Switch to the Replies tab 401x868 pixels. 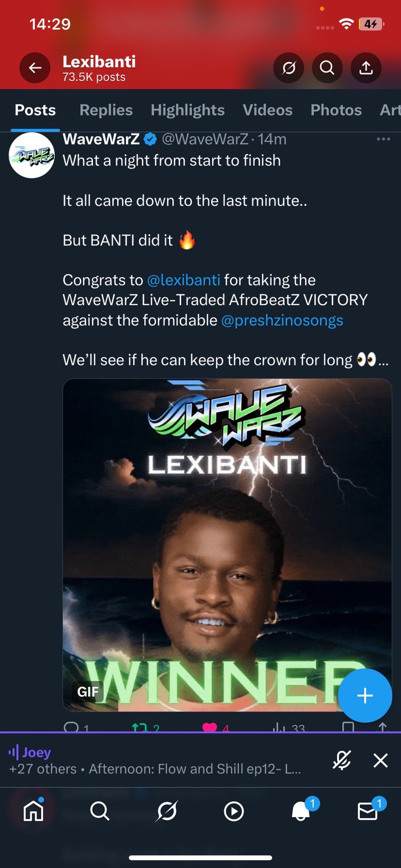(x=106, y=110)
